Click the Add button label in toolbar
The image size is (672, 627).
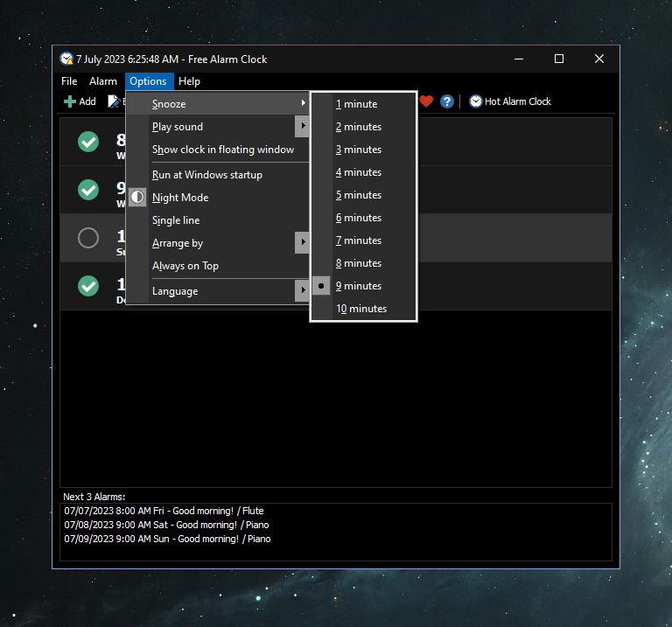[87, 101]
